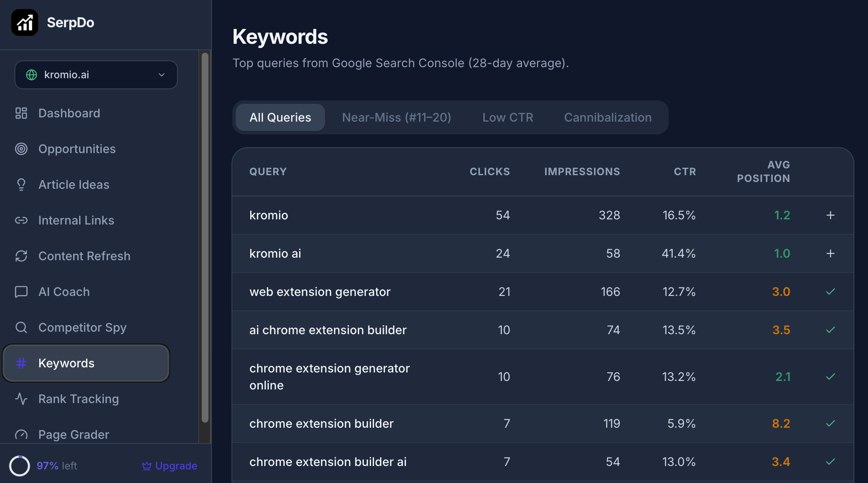868x483 pixels.
Task: Sort by CLICKS column header
Action: pos(490,172)
